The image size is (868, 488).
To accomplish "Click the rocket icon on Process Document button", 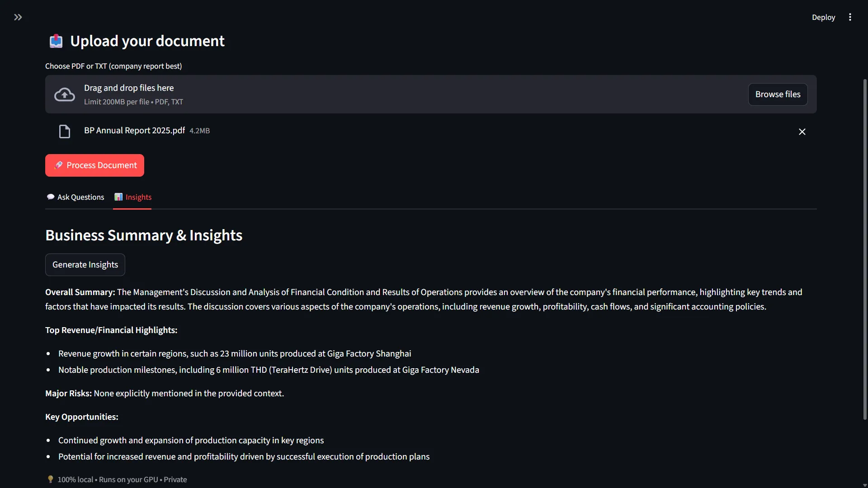I will click(x=59, y=165).
